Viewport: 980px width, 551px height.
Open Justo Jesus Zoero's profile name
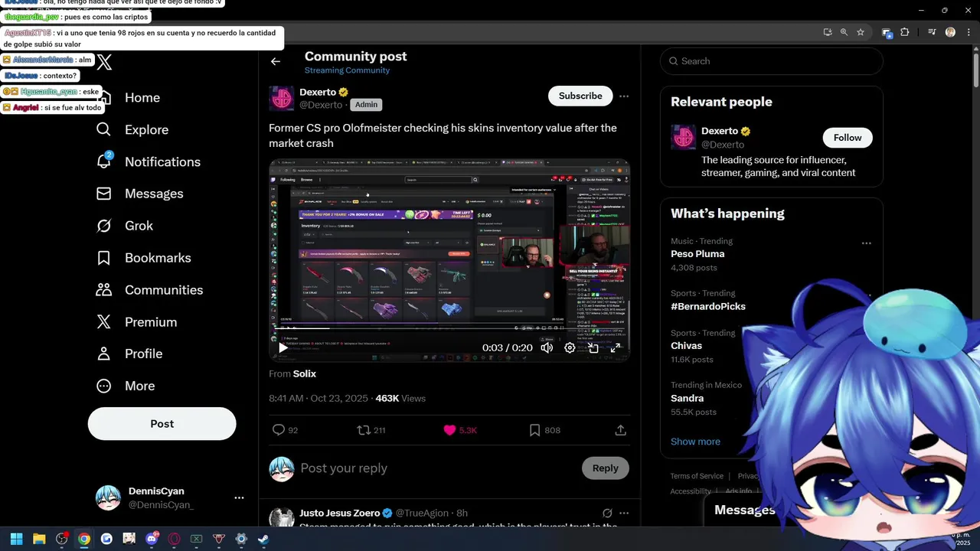pyautogui.click(x=340, y=513)
